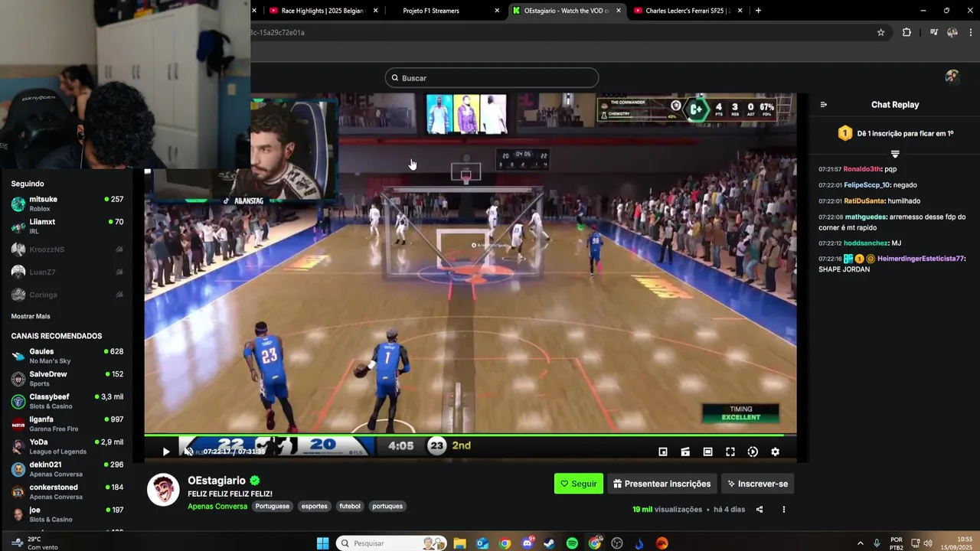
Task: Click the green video progress bar
Action: (470, 435)
